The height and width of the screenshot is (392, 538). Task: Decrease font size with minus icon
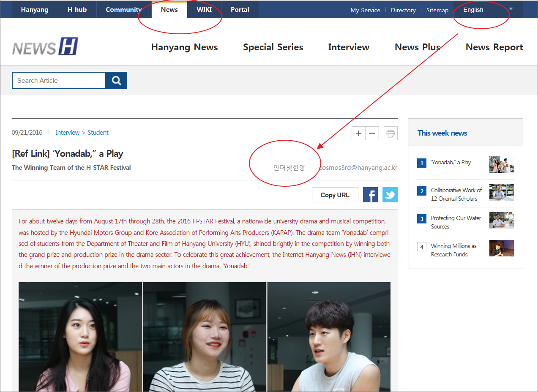tap(372, 133)
